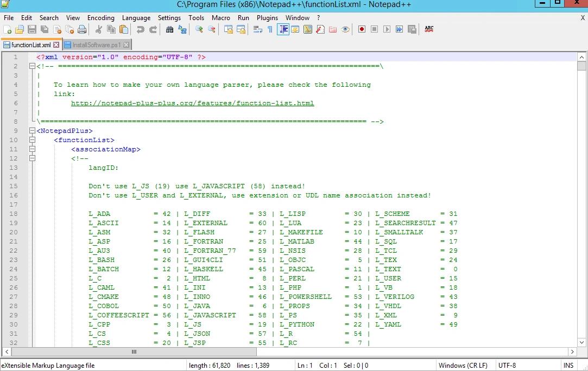Click the Save All icon
Screen dimensions: 588x371
(45, 30)
